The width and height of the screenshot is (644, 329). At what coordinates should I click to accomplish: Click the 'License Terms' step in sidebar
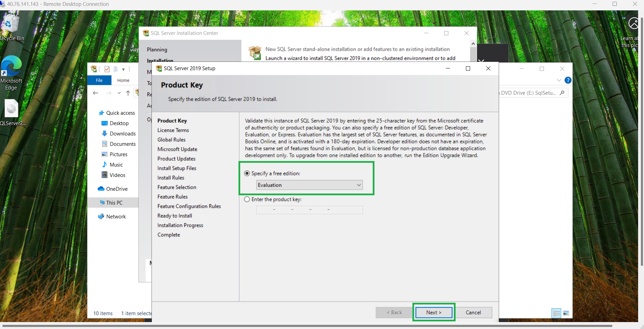click(173, 130)
